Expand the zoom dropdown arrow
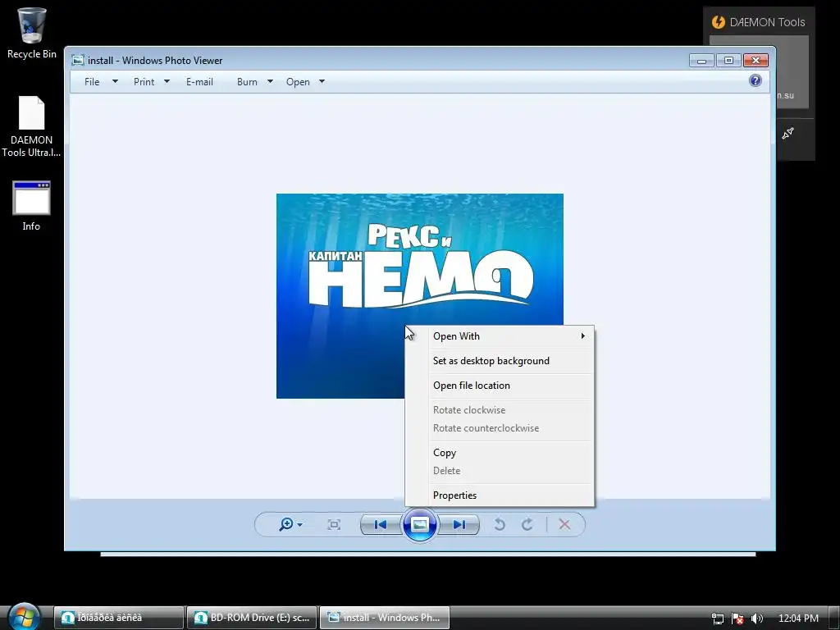The width and height of the screenshot is (840, 630). [x=299, y=525]
